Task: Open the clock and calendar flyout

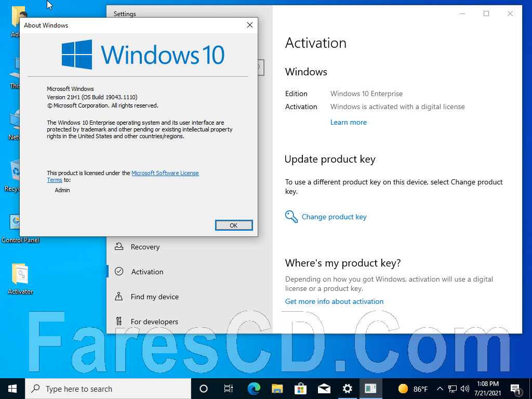Action: 487,389
